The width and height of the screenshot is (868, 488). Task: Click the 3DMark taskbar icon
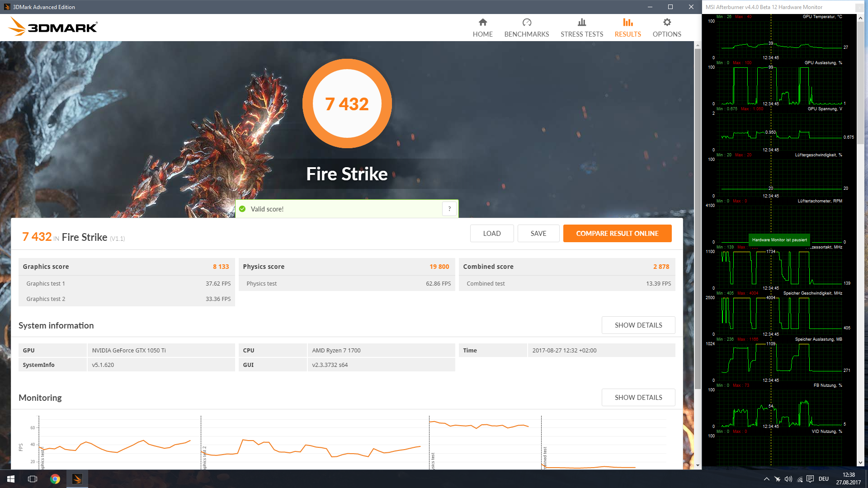77,479
